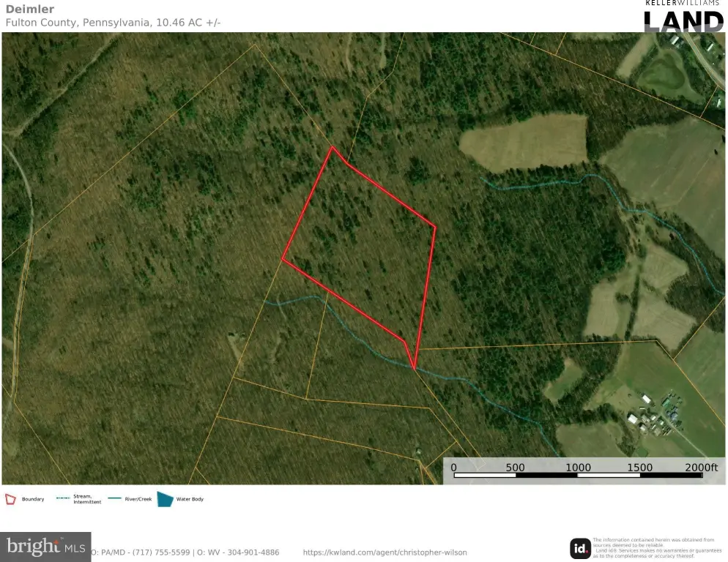Click the "Boundary" legend label
Image resolution: width=728 pixels, height=562 pixels.
click(33, 499)
